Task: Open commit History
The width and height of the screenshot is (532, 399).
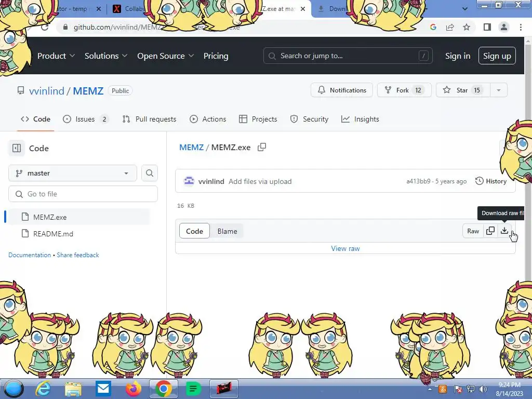Action: point(491,181)
